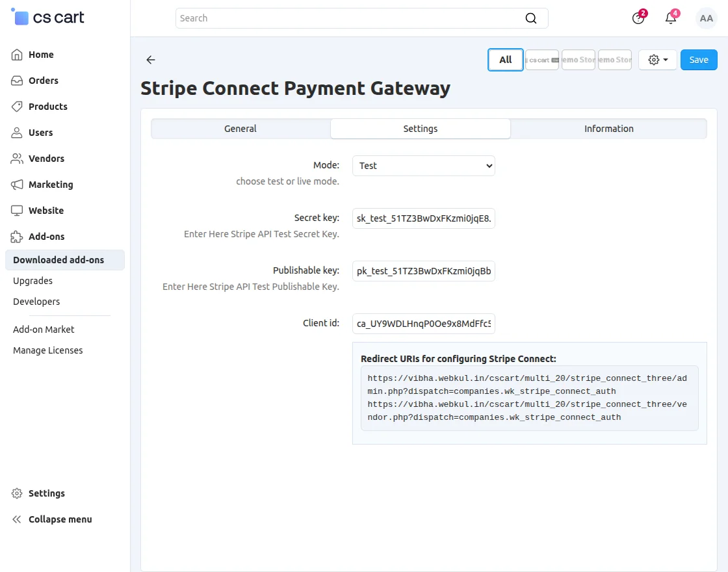Open Settings in the sidebar
This screenshot has width=728, height=572.
click(x=46, y=493)
